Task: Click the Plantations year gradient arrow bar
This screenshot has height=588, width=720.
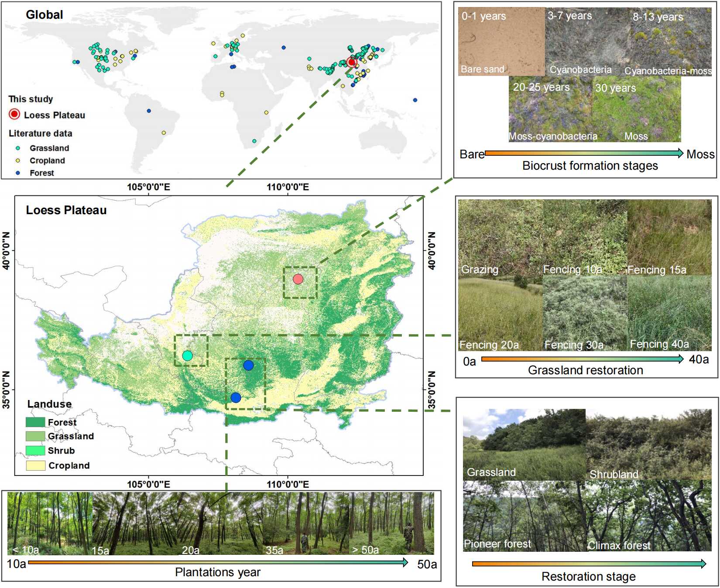Action: [217, 562]
